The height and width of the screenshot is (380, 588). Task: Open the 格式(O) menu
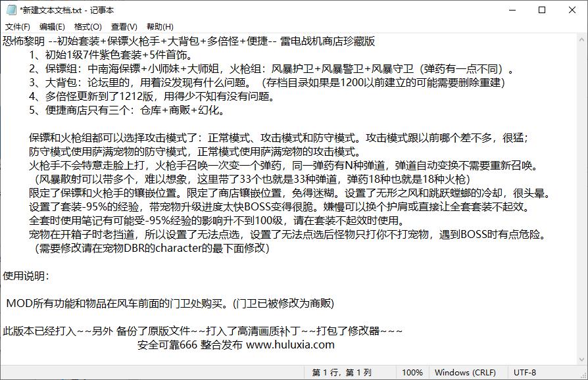point(87,26)
